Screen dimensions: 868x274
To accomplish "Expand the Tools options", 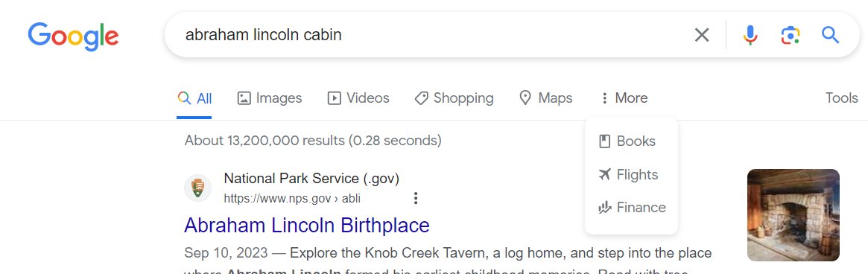I will coord(841,98).
